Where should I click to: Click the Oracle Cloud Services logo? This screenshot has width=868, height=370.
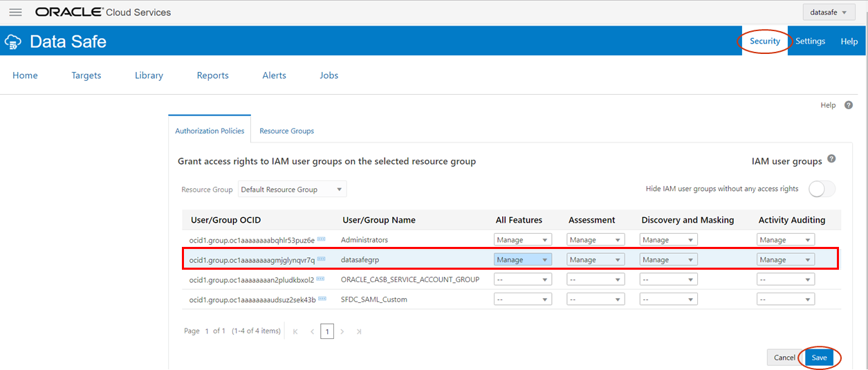[x=103, y=12]
